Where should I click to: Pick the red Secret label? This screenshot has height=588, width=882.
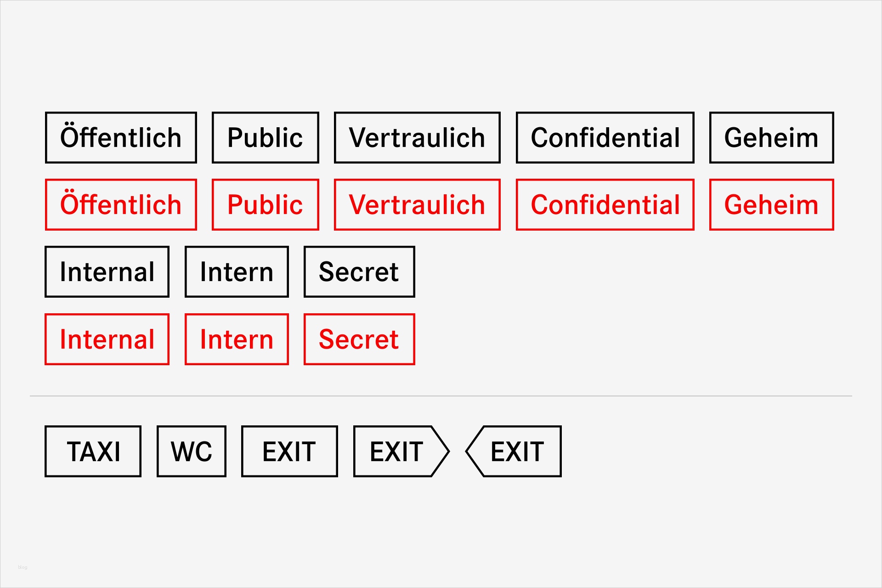[x=359, y=339]
